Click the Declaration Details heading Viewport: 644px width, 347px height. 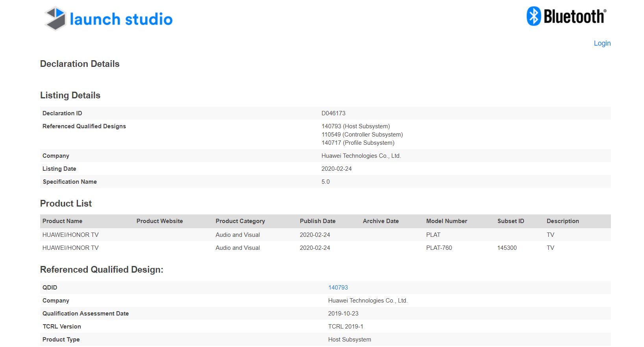80,64
